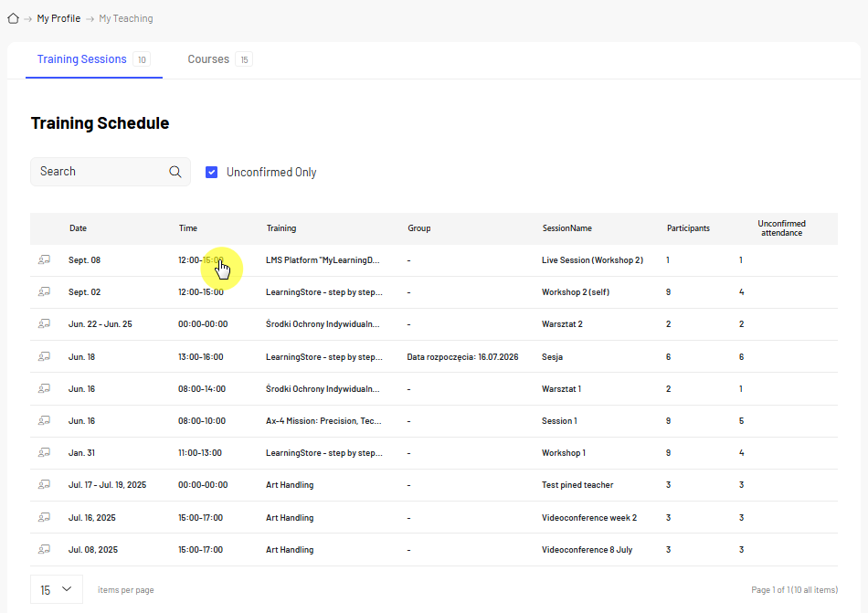Click 'Warsztat 1' session name
This screenshot has width=868, height=613.
561,389
